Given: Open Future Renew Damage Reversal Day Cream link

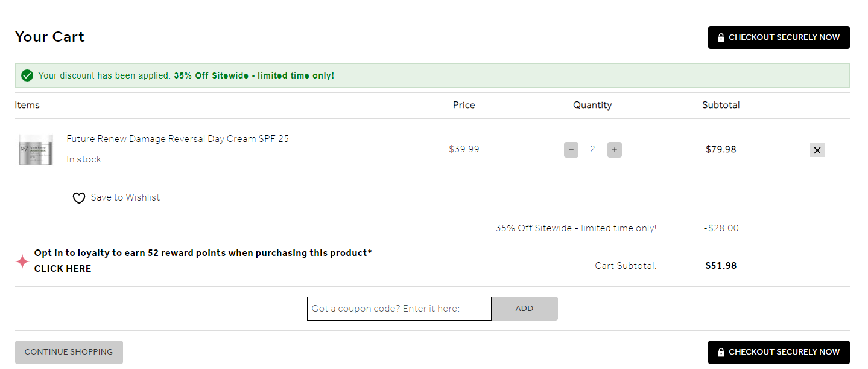Looking at the screenshot, I should (177, 139).
